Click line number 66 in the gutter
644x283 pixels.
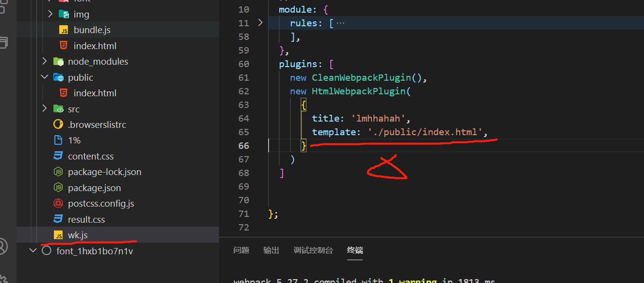coord(243,145)
